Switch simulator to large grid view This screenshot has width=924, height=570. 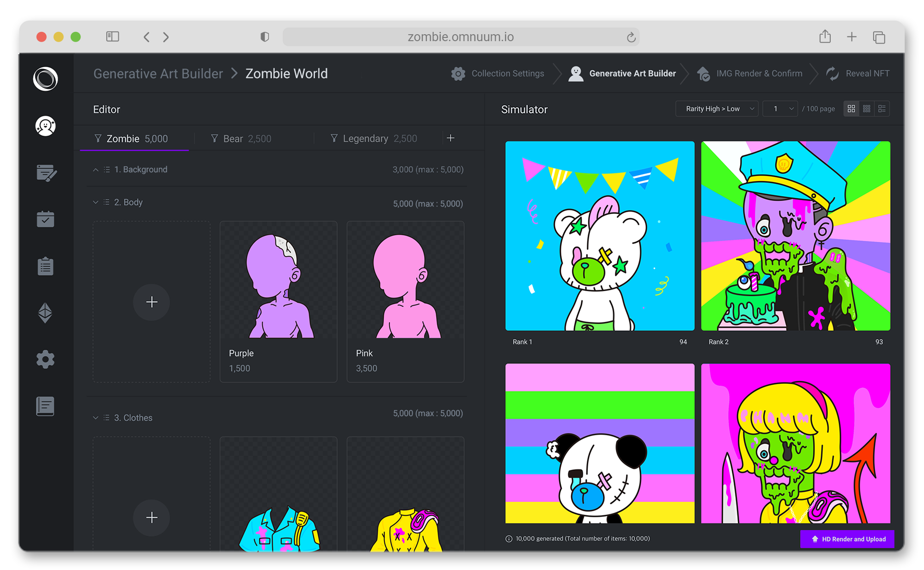(x=851, y=109)
